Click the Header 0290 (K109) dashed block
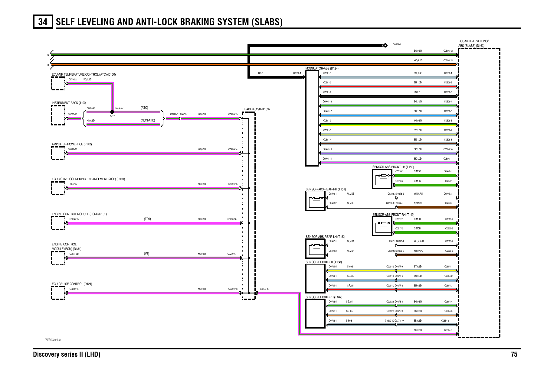Image resolution: width=557 pixels, height=392 pixels. click(x=249, y=206)
